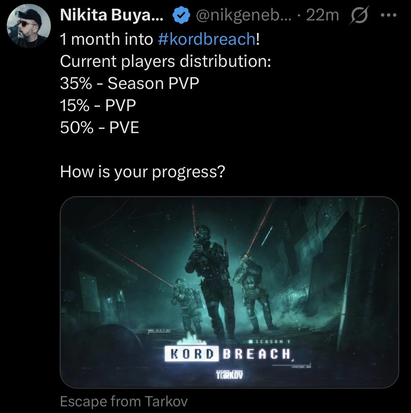Click the KORD BREACH logo in the image
Image resolution: width=411 pixels, height=413 pixels.
point(228,354)
